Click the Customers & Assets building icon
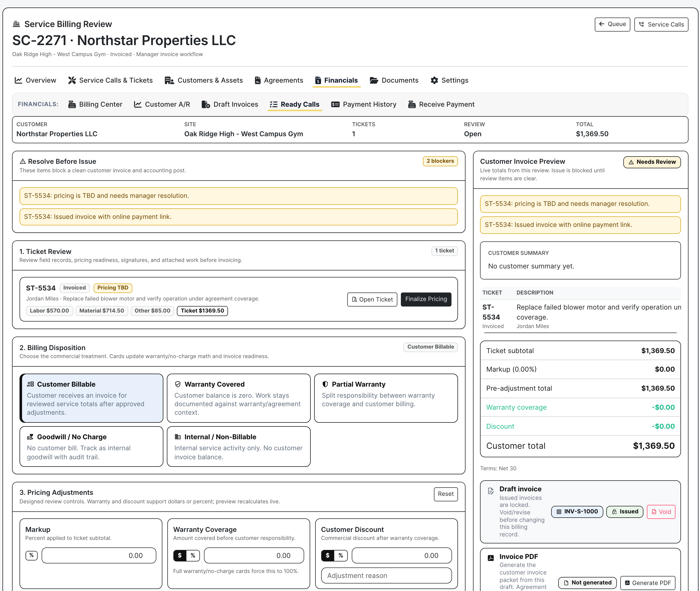The width and height of the screenshot is (700, 591). [x=169, y=80]
